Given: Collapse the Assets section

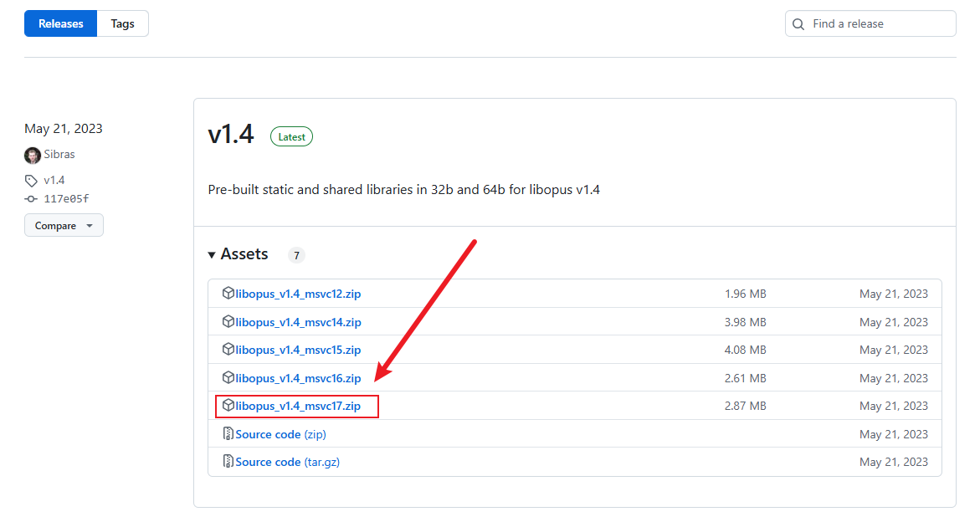Looking at the screenshot, I should pos(213,254).
